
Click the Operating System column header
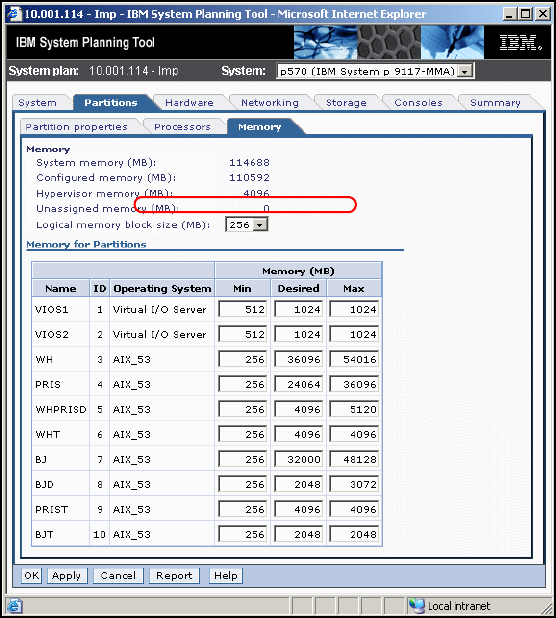[x=162, y=289]
